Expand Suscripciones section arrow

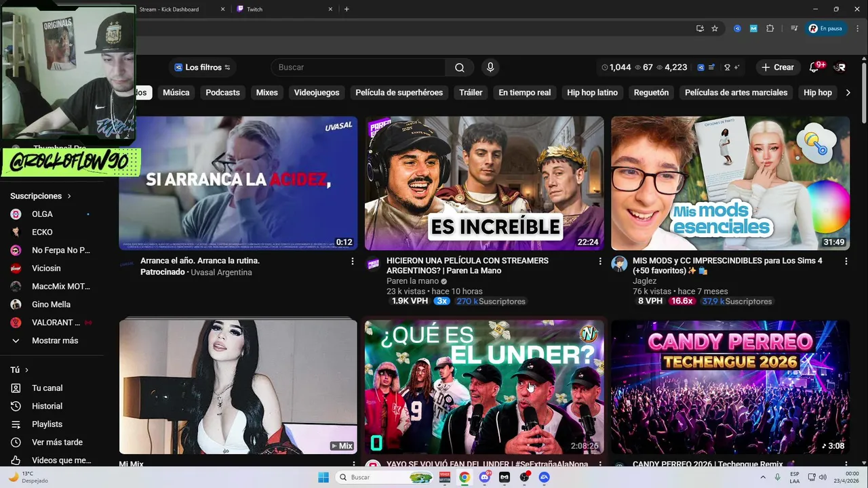[69, 196]
